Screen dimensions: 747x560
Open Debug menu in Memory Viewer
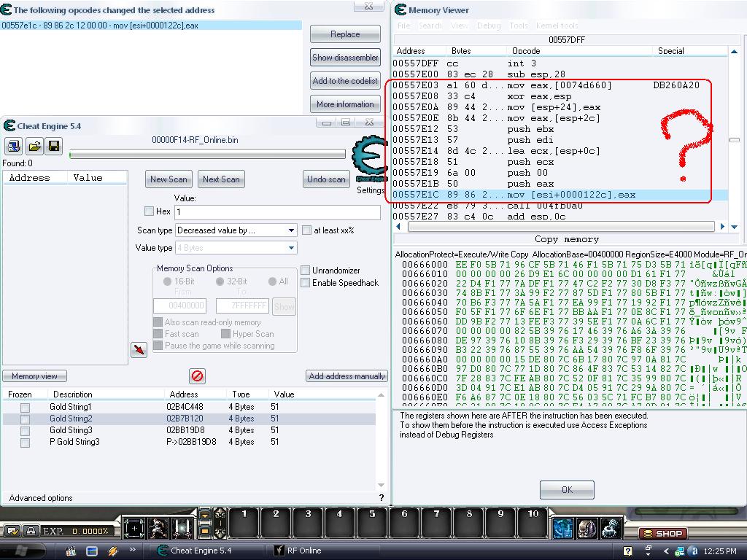489,26
